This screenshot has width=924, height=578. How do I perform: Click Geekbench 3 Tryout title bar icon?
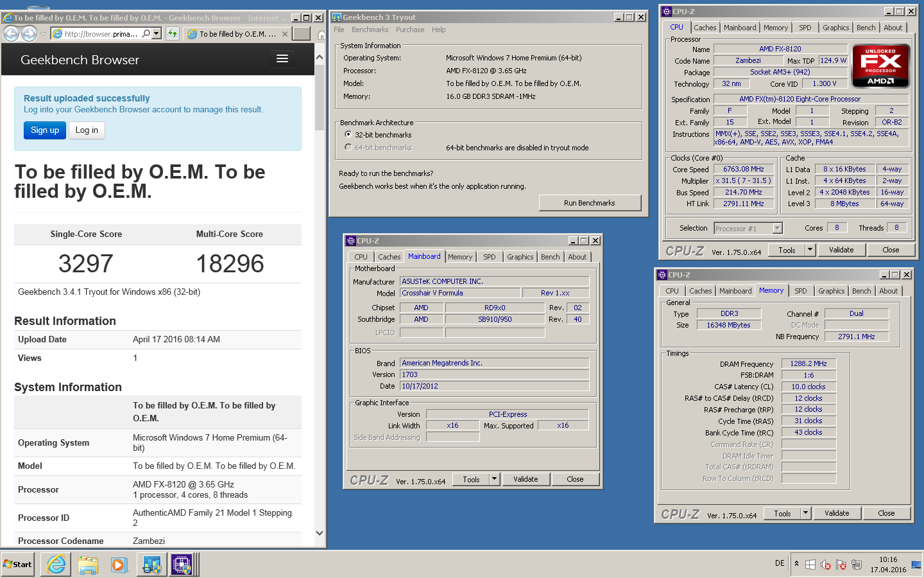pos(337,17)
